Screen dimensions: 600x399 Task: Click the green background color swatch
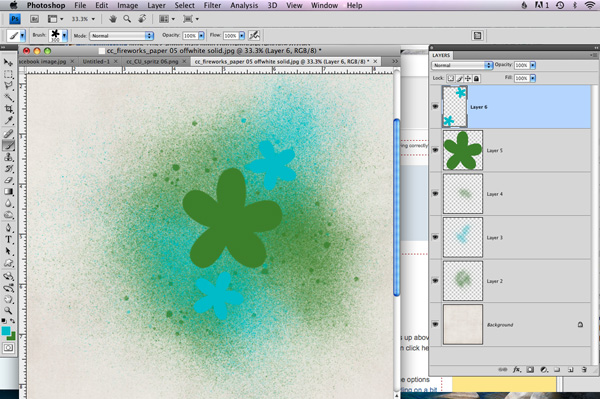tap(12, 337)
